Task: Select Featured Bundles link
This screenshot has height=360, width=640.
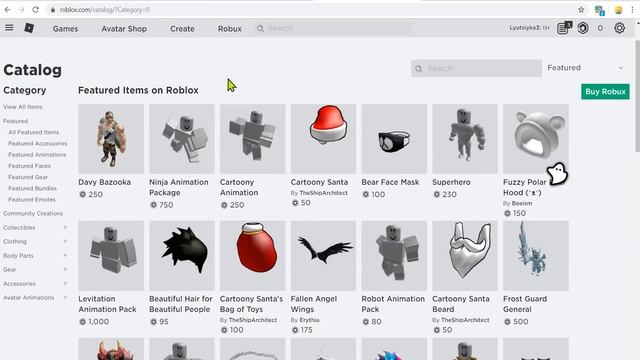Action: click(x=32, y=189)
